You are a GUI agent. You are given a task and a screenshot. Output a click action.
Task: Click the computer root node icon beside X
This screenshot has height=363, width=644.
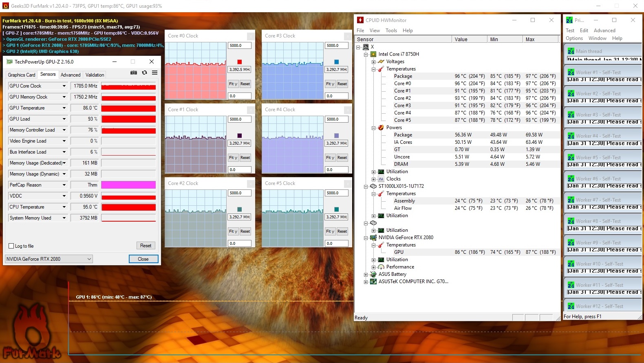tap(366, 47)
